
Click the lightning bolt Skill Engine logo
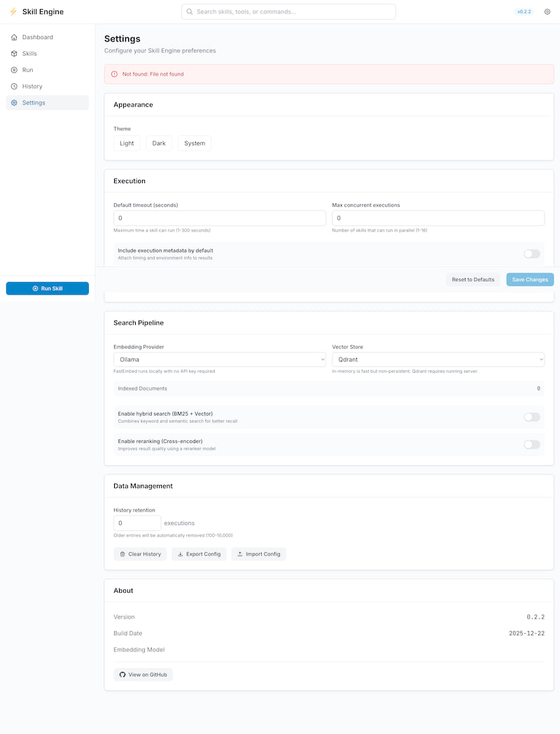pyautogui.click(x=13, y=12)
